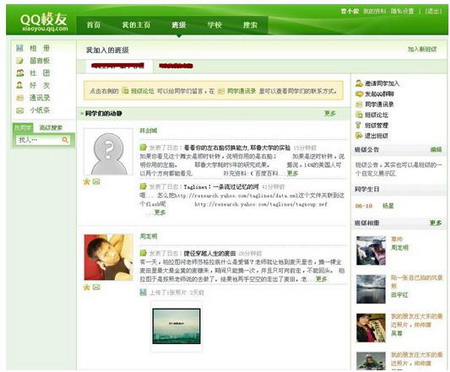
Task: Click the forum icon inside the yellow tip bar
Action: (x=125, y=90)
